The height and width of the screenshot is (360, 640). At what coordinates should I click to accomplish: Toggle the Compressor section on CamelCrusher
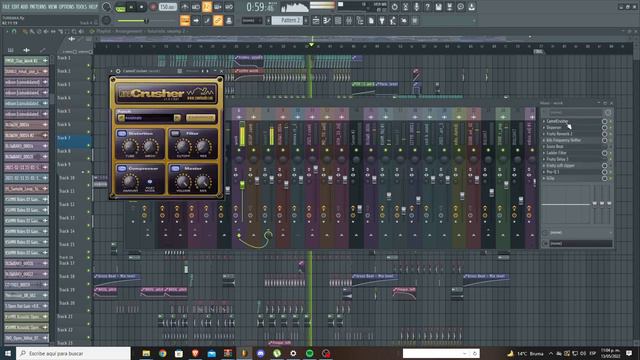122,168
